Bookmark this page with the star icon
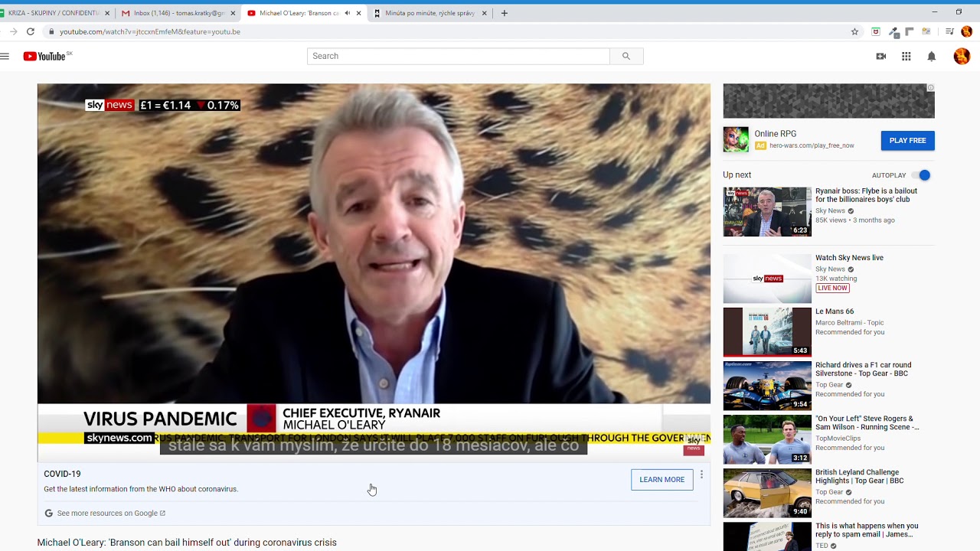Viewport: 980px width, 551px height. point(854,31)
